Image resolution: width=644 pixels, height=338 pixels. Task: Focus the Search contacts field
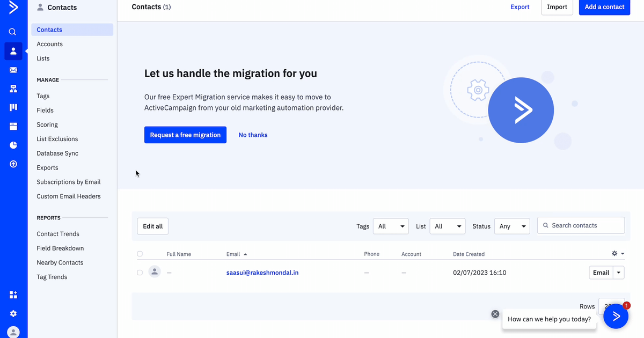point(581,225)
